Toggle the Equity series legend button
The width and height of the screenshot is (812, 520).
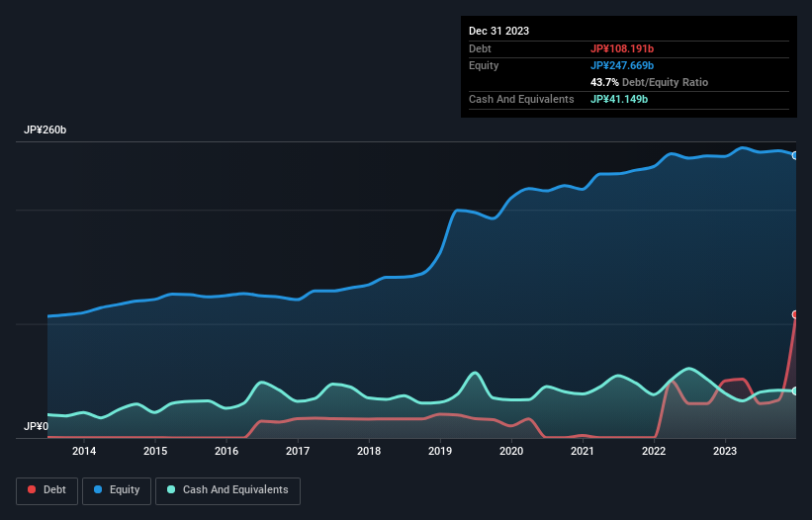[x=117, y=490]
